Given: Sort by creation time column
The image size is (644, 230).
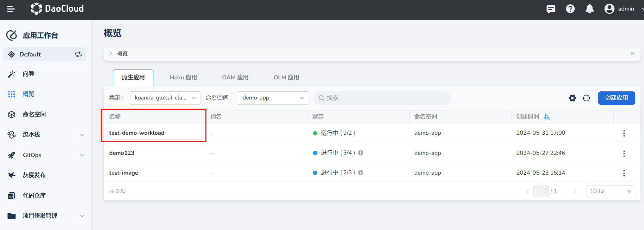Looking at the screenshot, I should (x=546, y=117).
